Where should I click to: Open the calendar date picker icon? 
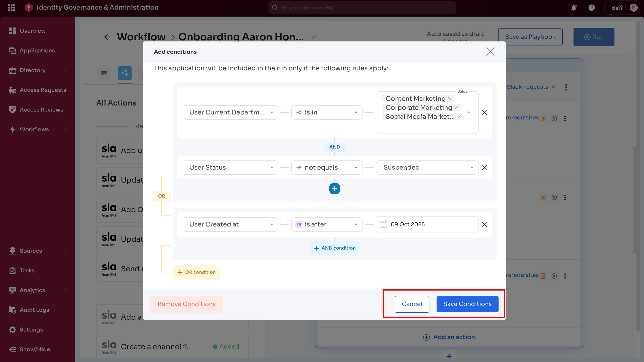pyautogui.click(x=383, y=224)
